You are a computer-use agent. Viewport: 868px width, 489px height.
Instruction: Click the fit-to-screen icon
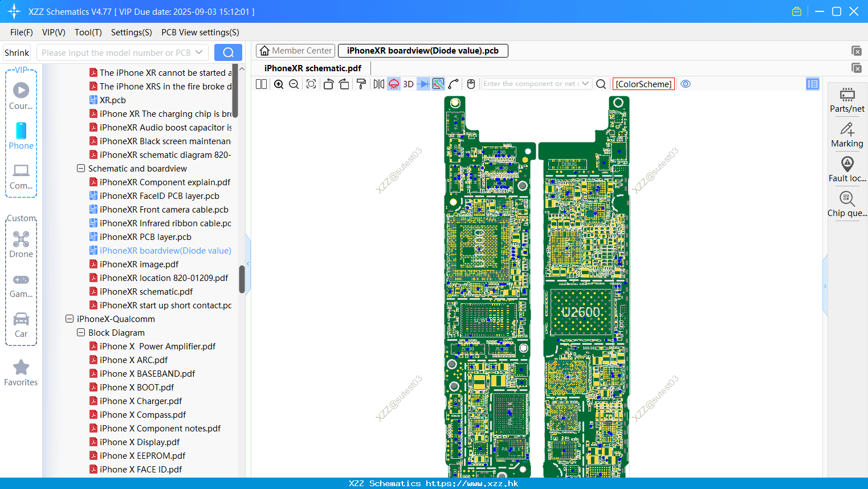point(311,84)
